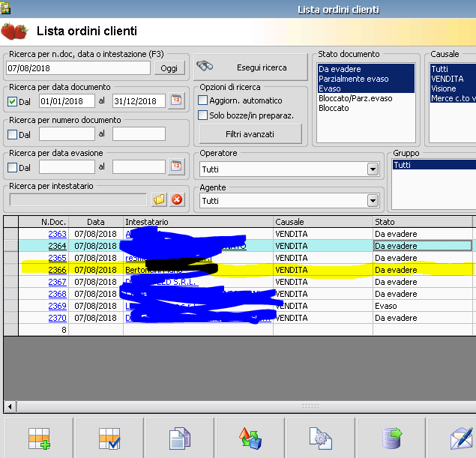476x458 pixels.
Task: Select Tutti in the Gruppo list
Action: (434, 165)
